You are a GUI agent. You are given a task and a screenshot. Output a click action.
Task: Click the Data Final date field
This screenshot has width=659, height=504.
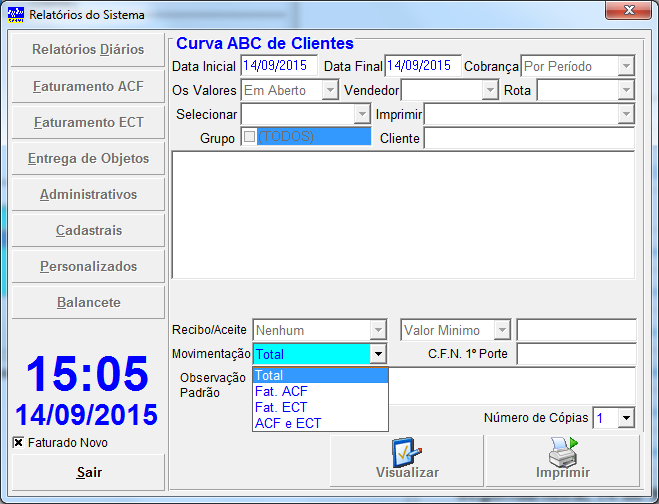tap(423, 66)
